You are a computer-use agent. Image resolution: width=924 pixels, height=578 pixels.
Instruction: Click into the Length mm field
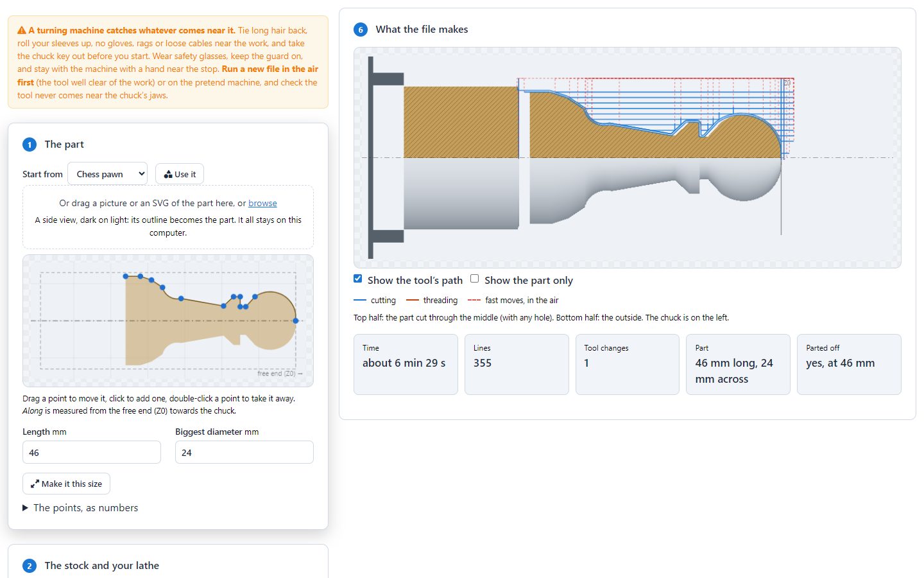point(92,452)
